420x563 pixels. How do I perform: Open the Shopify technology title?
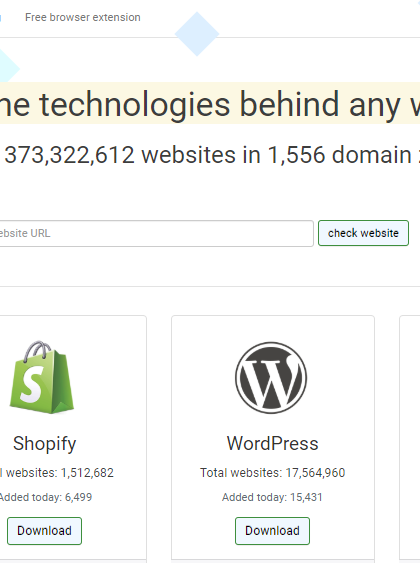pos(45,443)
